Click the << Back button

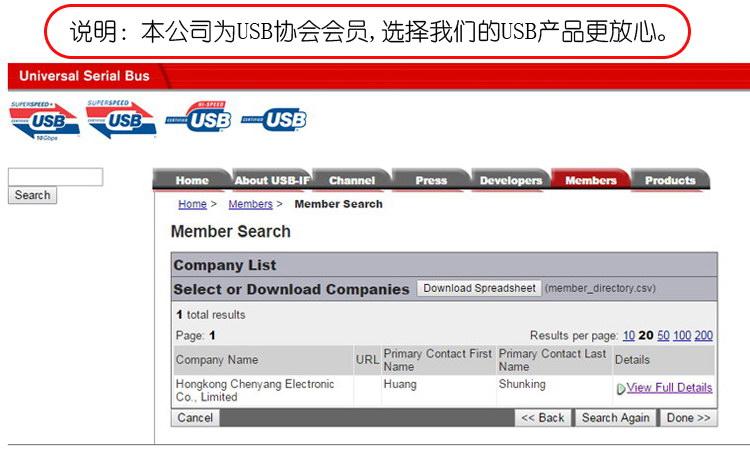pos(543,418)
